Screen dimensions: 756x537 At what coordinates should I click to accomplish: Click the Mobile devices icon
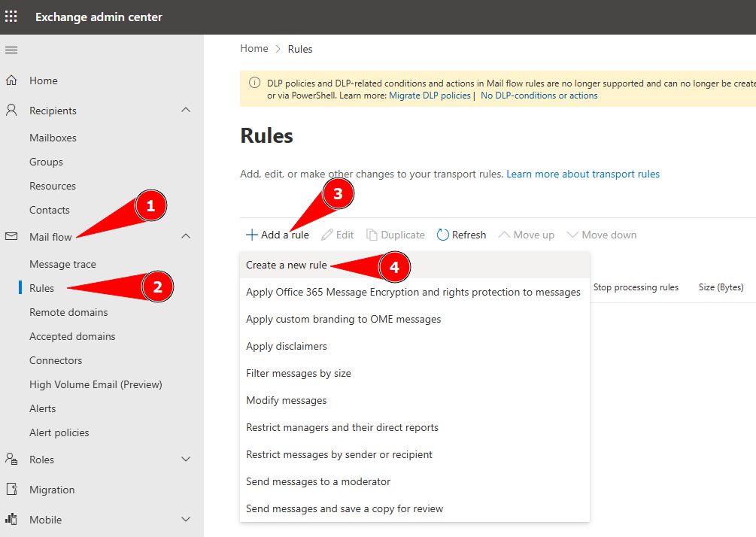(x=11, y=519)
